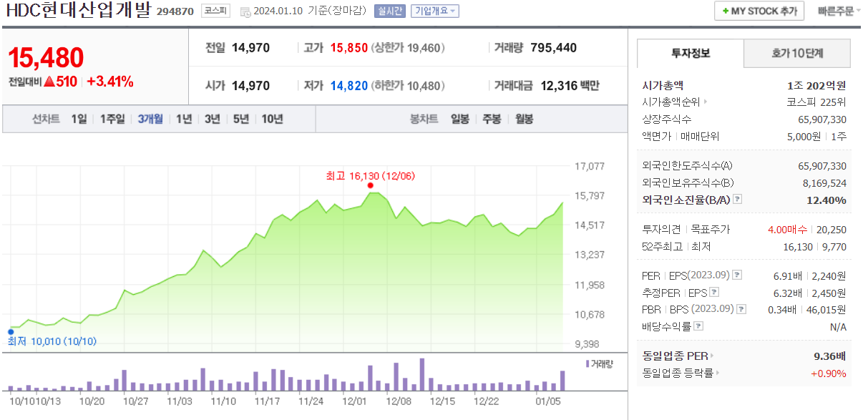Click the 저가 value 14,820

coord(349,86)
